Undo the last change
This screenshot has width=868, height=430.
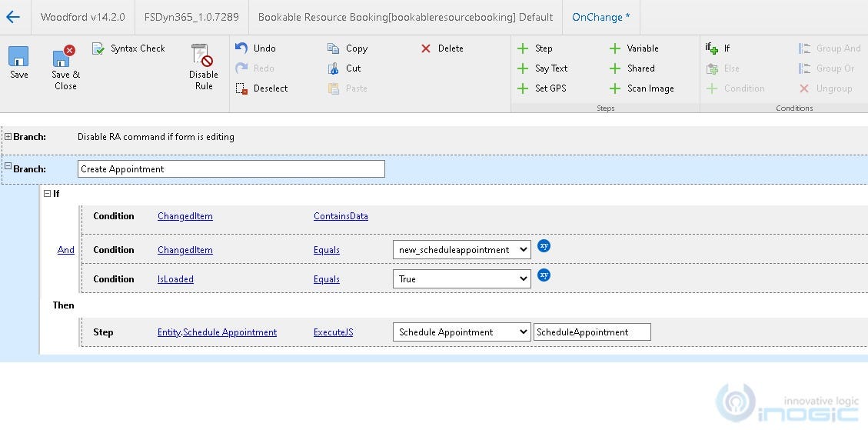(x=255, y=48)
